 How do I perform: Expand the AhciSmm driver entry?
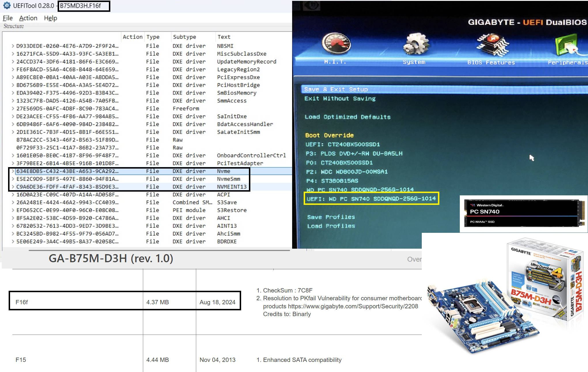(13, 233)
